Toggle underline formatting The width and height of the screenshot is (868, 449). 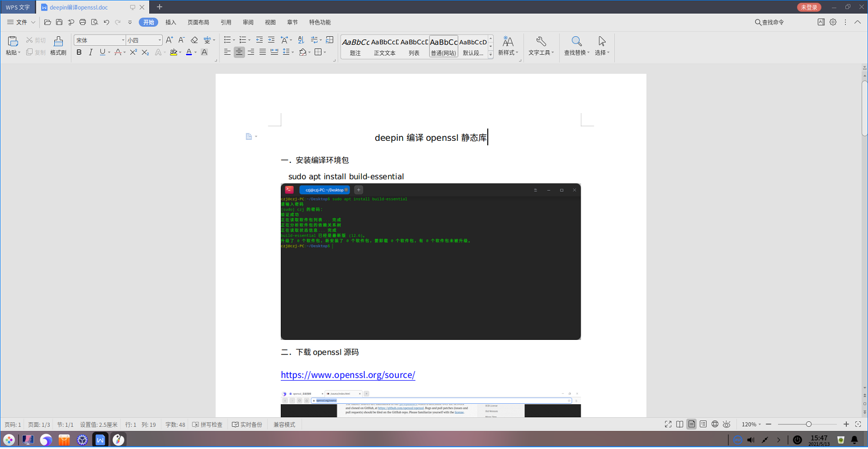pos(102,52)
